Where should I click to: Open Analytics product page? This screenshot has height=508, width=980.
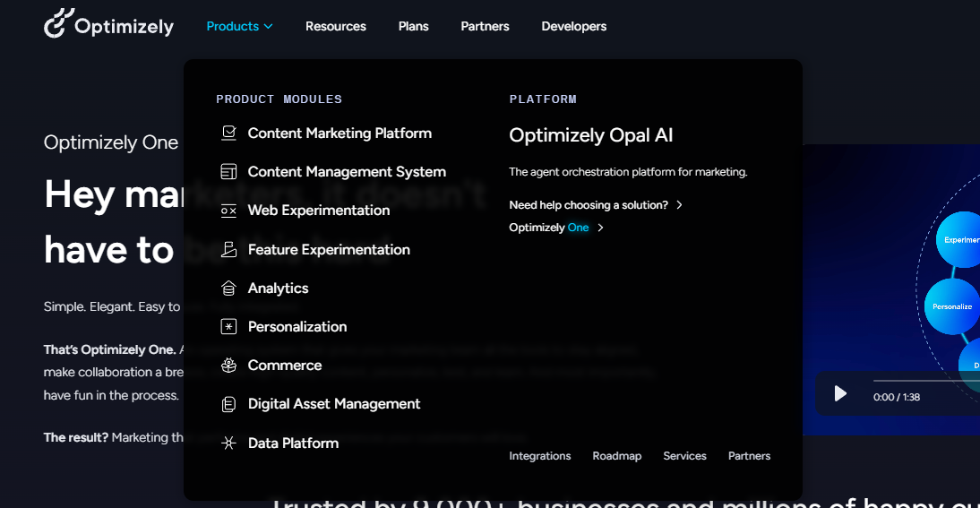click(278, 288)
